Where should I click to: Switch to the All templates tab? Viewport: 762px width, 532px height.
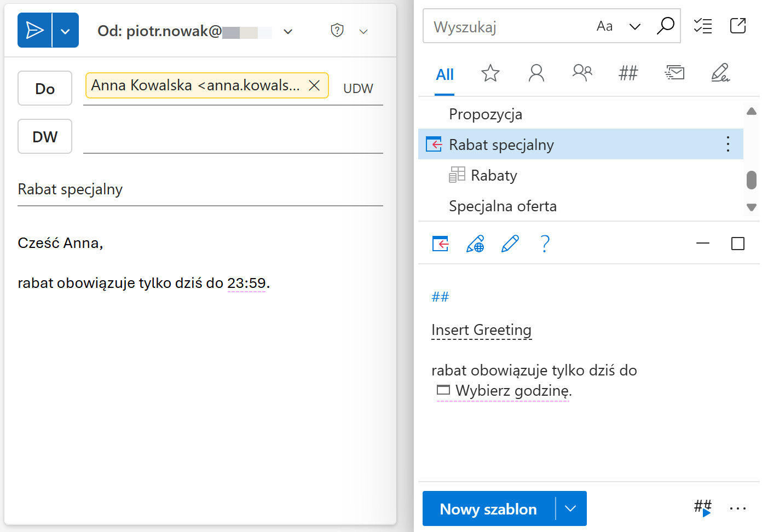444,74
